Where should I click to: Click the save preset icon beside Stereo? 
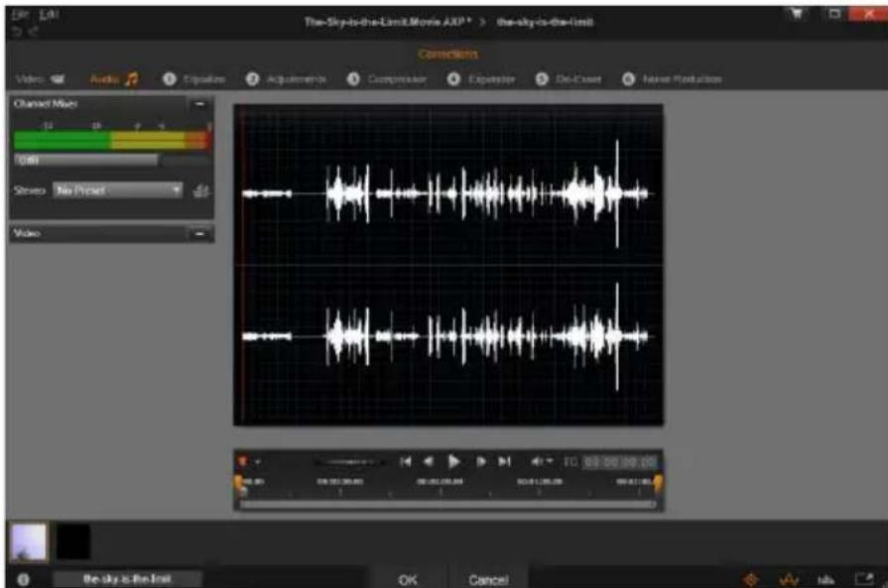[200, 191]
